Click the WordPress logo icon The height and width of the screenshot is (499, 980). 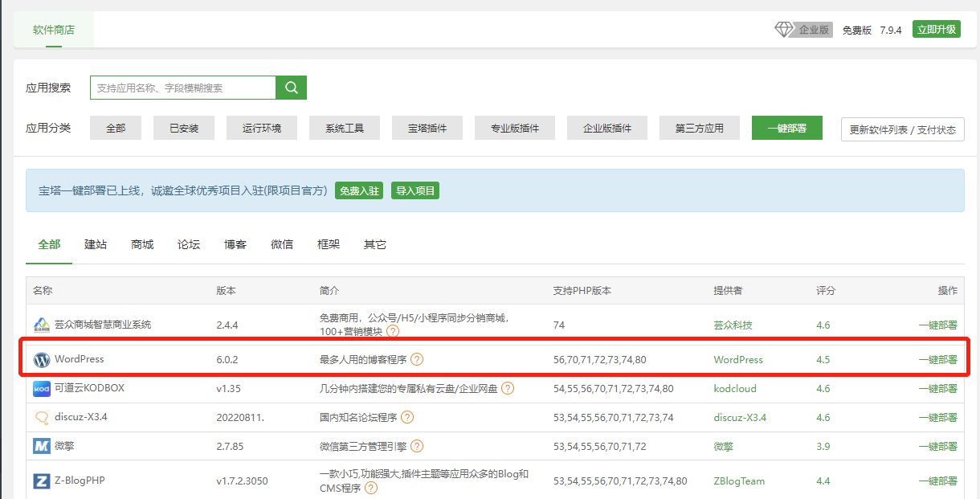(42, 360)
